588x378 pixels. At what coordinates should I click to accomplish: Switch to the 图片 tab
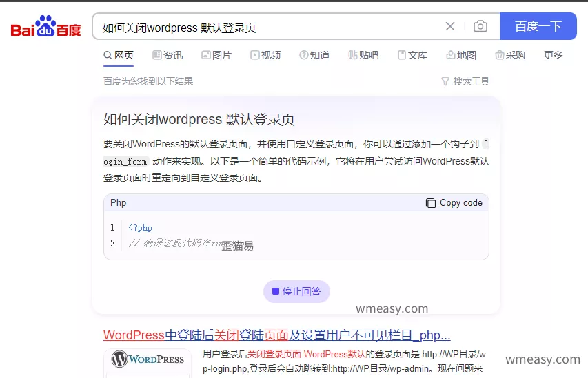coord(216,56)
